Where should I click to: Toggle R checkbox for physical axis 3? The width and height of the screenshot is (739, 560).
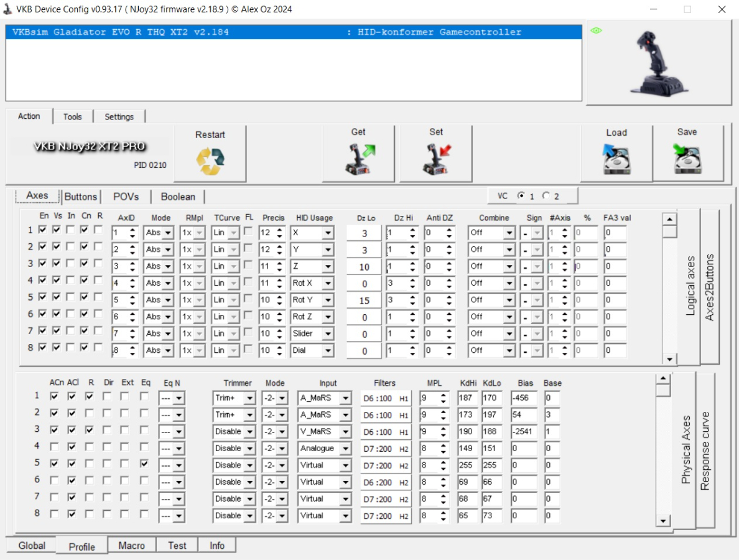[90, 430]
